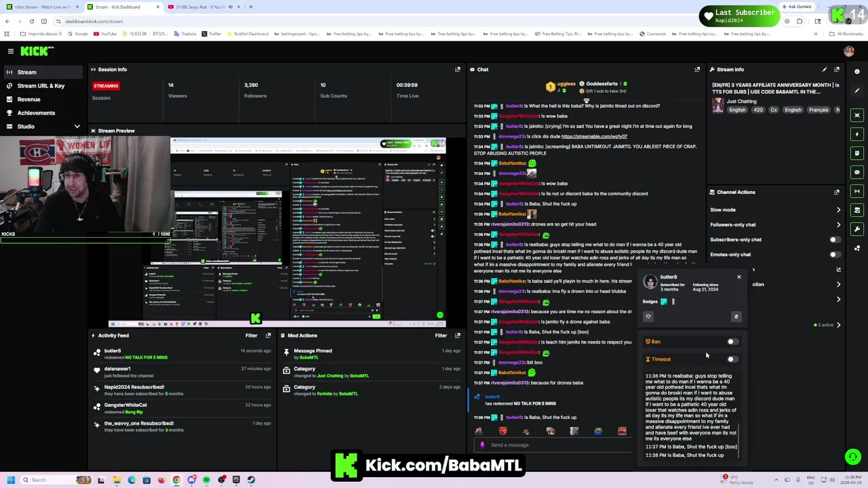Toggle notes widget icon in right sidebar
The height and width of the screenshot is (488, 868).
(857, 152)
